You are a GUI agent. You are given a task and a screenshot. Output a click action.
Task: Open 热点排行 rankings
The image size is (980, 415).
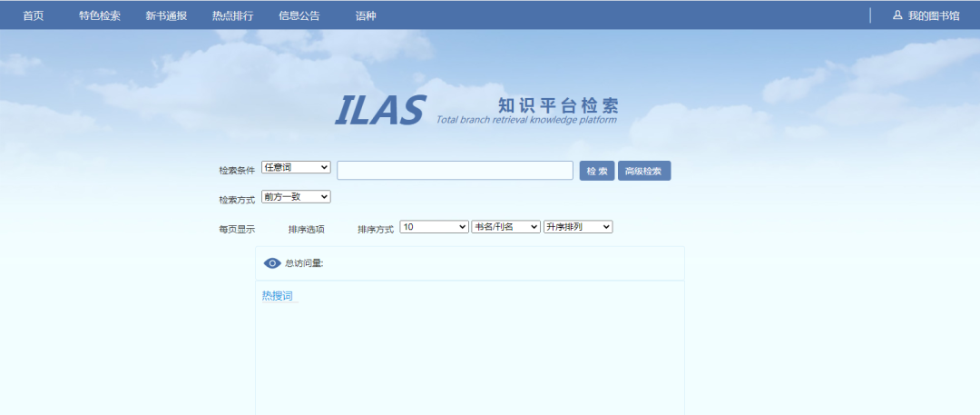pyautogui.click(x=232, y=15)
